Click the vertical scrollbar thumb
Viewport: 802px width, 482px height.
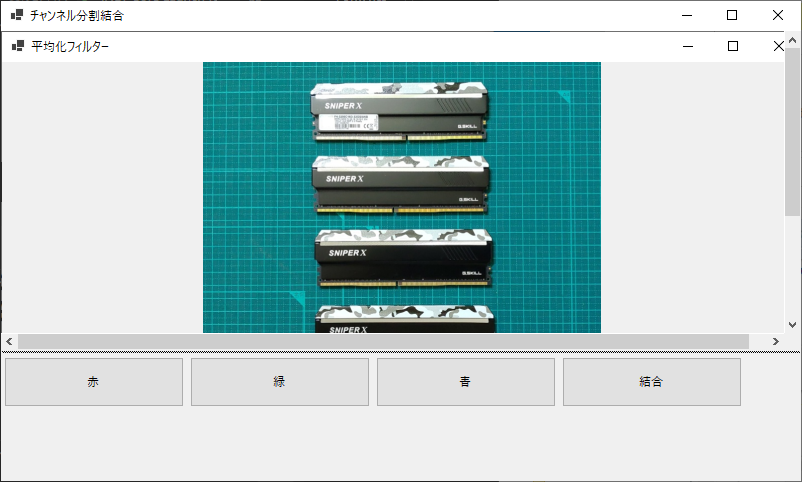793,132
